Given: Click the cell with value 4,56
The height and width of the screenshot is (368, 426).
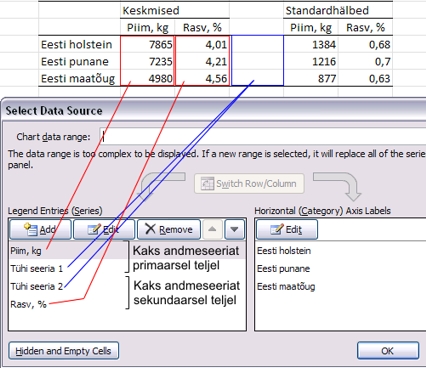Looking at the screenshot, I should [202, 78].
